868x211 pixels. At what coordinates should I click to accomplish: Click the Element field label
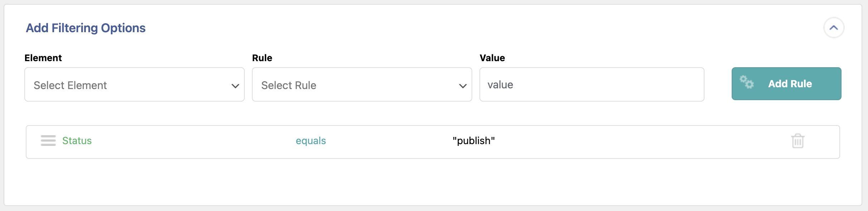tap(43, 58)
